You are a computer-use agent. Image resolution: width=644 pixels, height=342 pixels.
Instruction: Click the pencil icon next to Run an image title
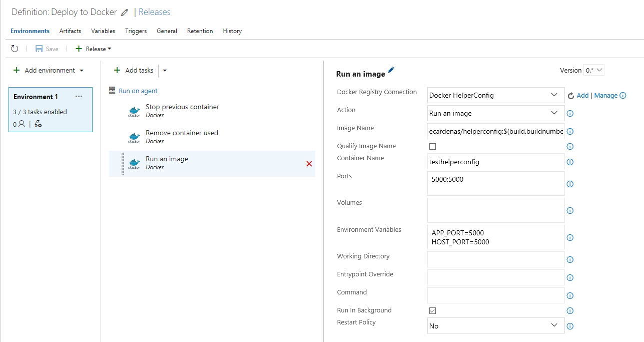tap(391, 71)
